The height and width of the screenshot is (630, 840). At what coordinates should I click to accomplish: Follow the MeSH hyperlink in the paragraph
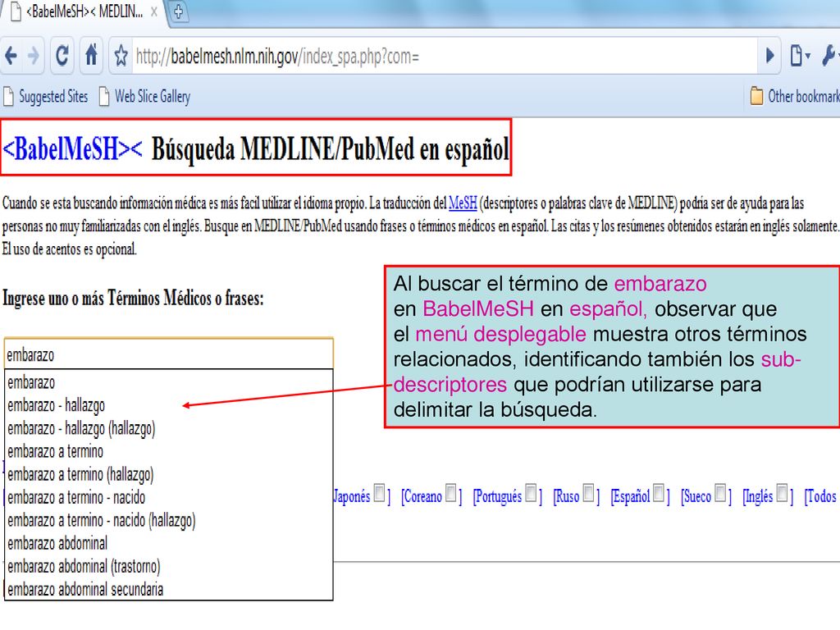pos(463,203)
